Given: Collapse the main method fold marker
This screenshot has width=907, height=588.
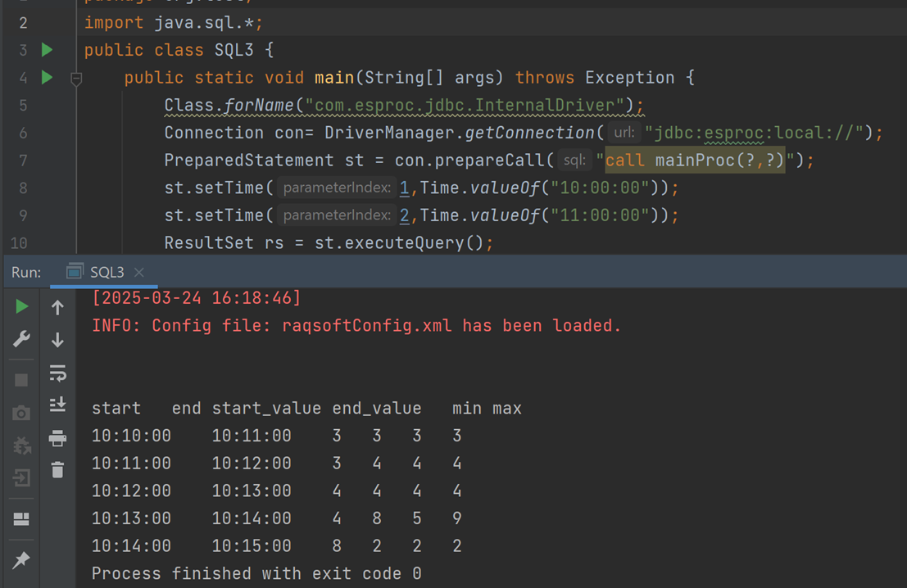Looking at the screenshot, I should (76, 79).
